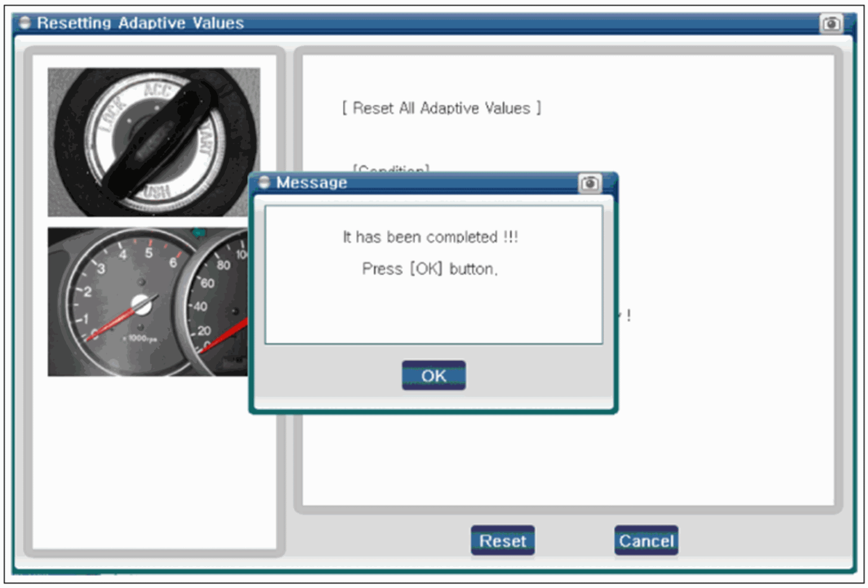
Task: Click the Message dialog's camera capture icon
Action: (589, 184)
